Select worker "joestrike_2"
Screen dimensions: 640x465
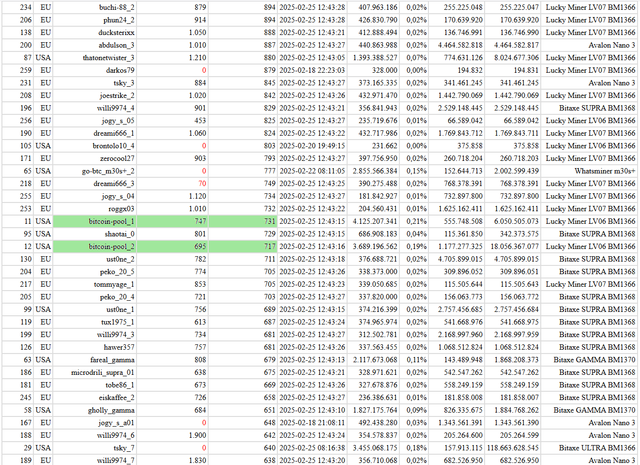point(117,96)
